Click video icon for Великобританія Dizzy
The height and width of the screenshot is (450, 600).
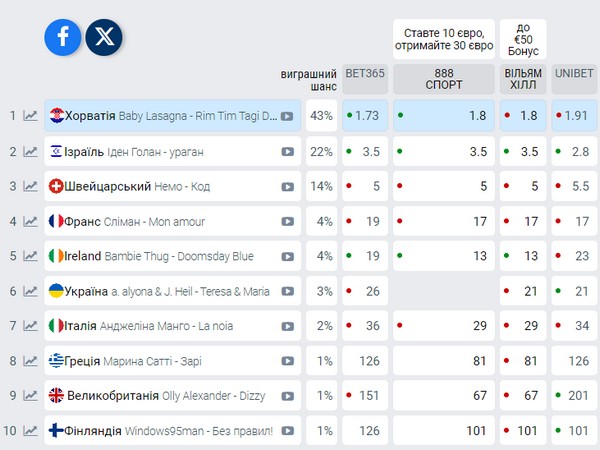[288, 396]
